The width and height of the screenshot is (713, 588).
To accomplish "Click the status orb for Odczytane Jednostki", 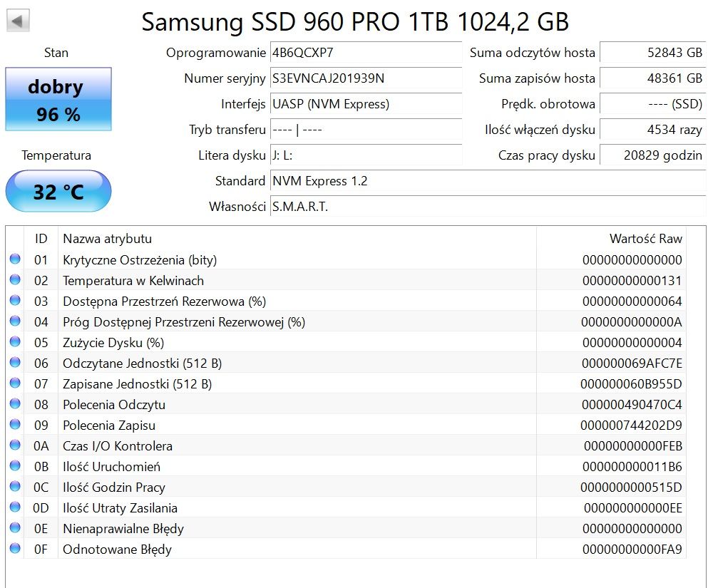I will pyautogui.click(x=15, y=362).
